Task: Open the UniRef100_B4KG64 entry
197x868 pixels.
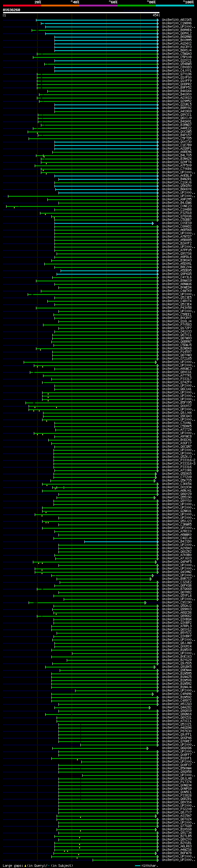Action: 177,91
